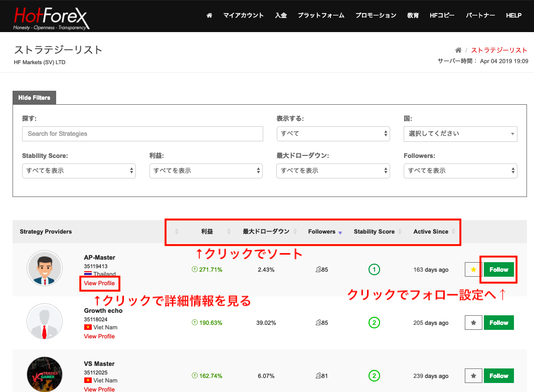This screenshot has width=534, height=392.
Task: Click the Growth echo strategy name
Action: [x=103, y=311]
